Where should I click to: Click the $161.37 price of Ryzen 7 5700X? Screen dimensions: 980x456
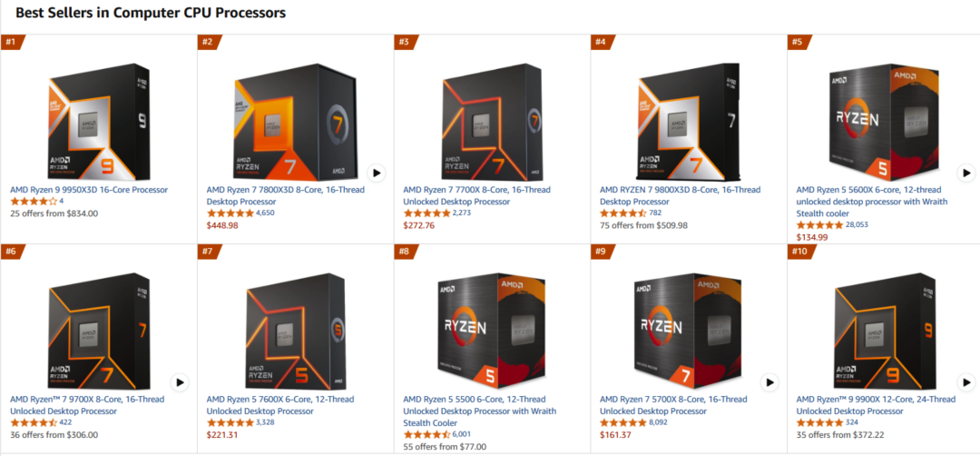[x=615, y=435]
